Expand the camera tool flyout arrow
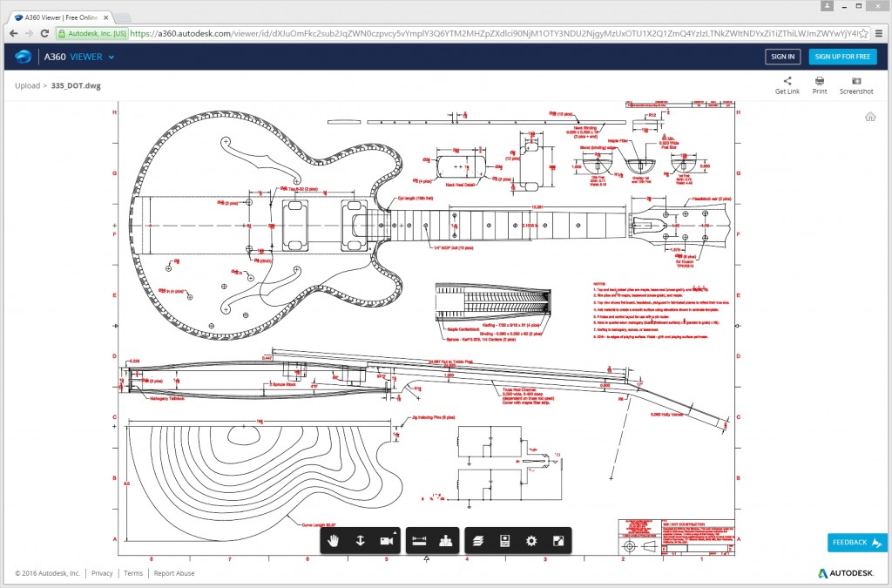Screen dimensions: 892x588 (x=395, y=532)
